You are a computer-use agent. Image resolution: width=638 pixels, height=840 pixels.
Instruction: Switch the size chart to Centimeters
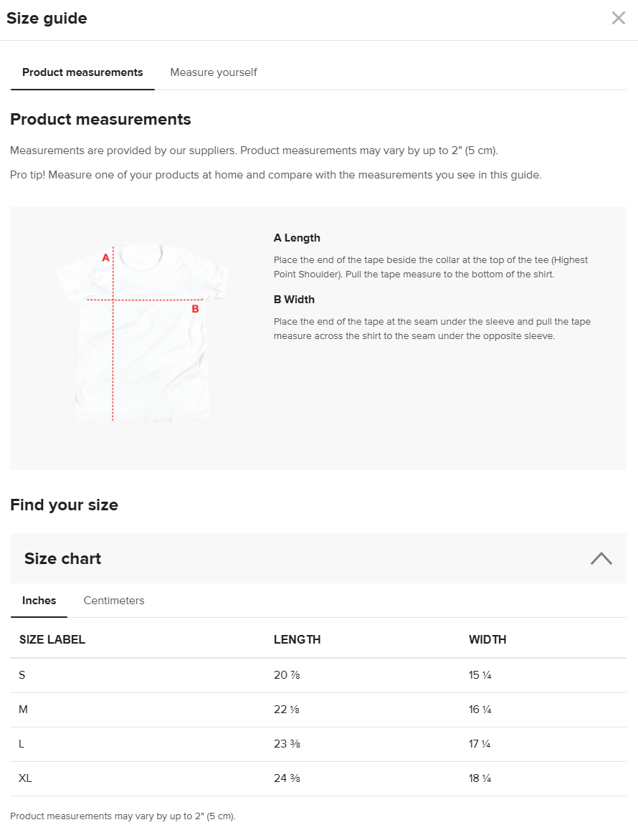tap(114, 601)
